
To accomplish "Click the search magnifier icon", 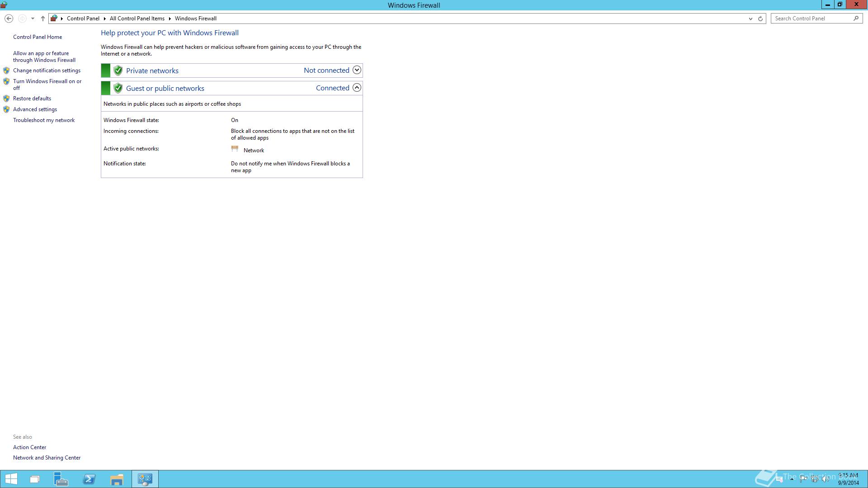I will [x=856, y=19].
